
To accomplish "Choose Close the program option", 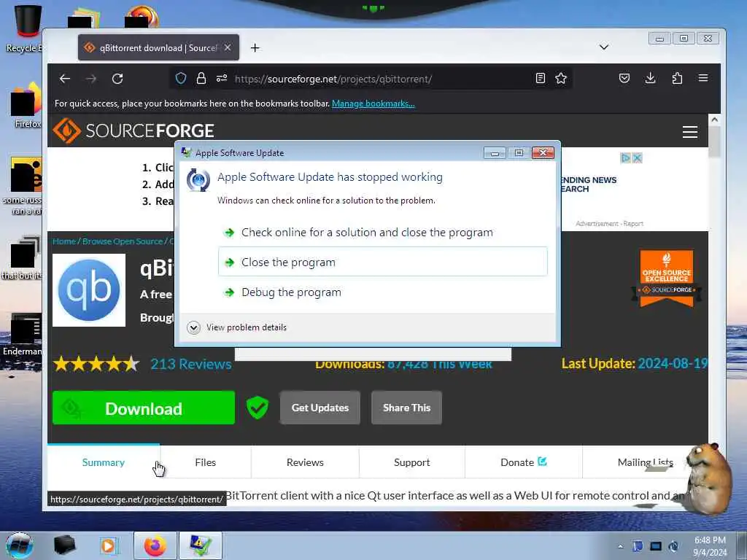I will (x=382, y=262).
